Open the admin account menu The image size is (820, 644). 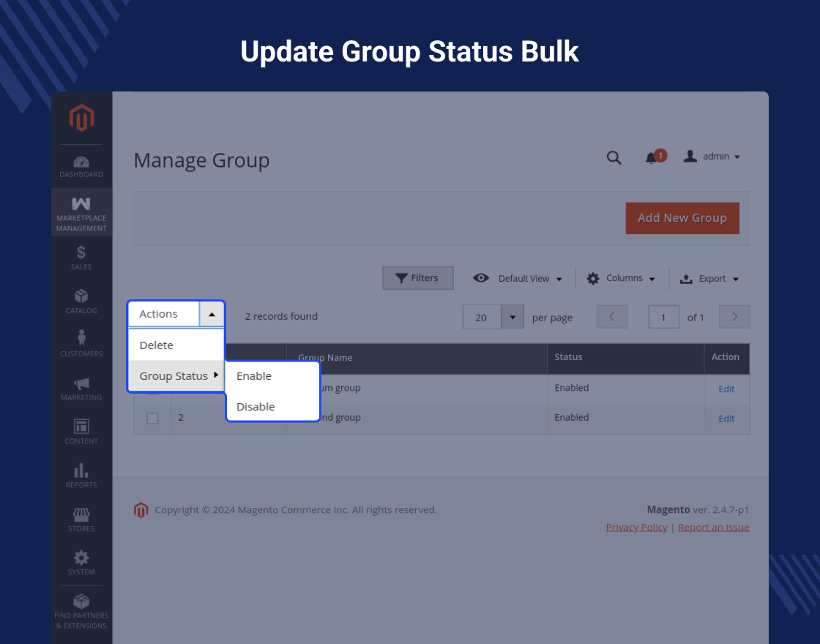click(712, 157)
